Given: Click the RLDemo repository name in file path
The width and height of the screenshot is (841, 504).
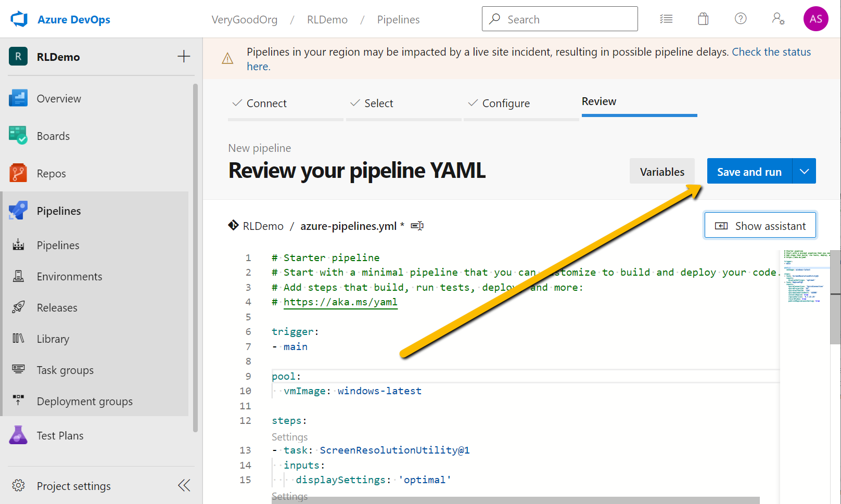Looking at the screenshot, I should tap(263, 226).
